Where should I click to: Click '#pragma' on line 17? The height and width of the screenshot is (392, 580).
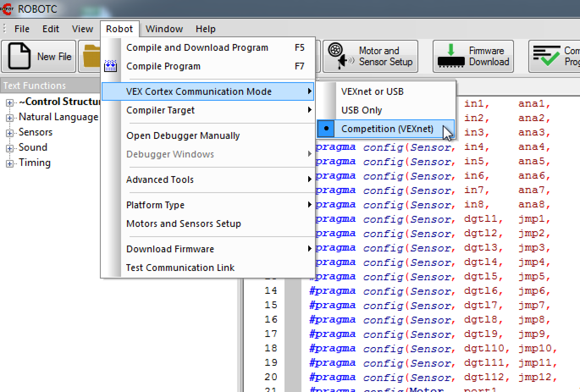[x=332, y=334]
